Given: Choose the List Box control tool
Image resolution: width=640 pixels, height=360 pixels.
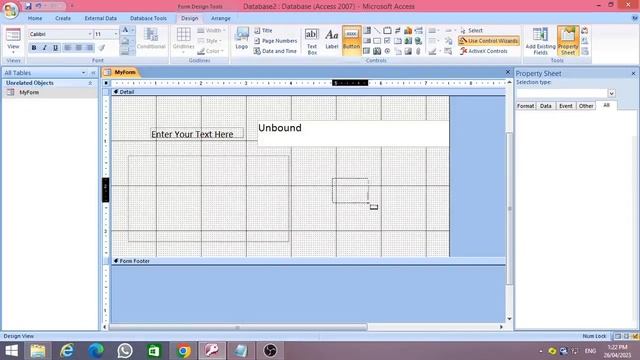Looking at the screenshot, I should tap(367, 41).
